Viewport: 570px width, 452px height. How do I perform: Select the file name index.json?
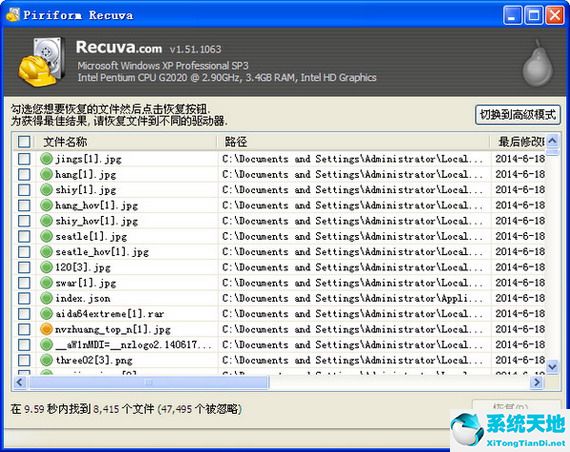point(83,298)
